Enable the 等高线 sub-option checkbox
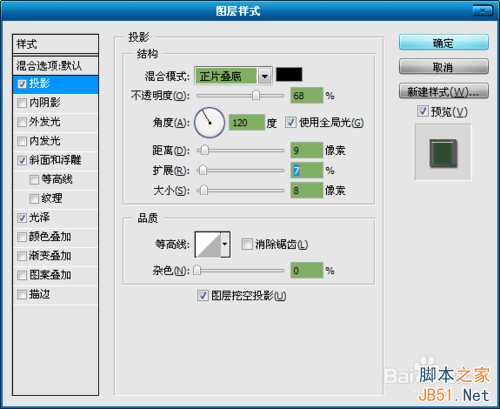 click(34, 180)
